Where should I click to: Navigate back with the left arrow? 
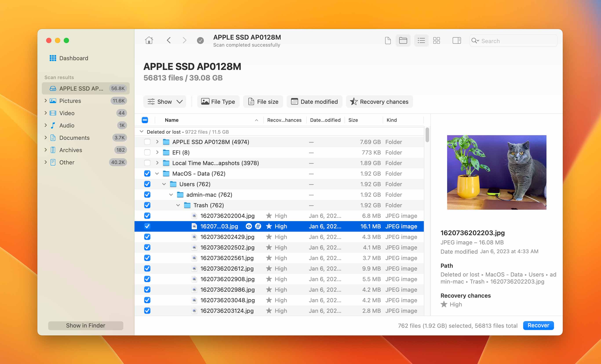[x=169, y=40]
